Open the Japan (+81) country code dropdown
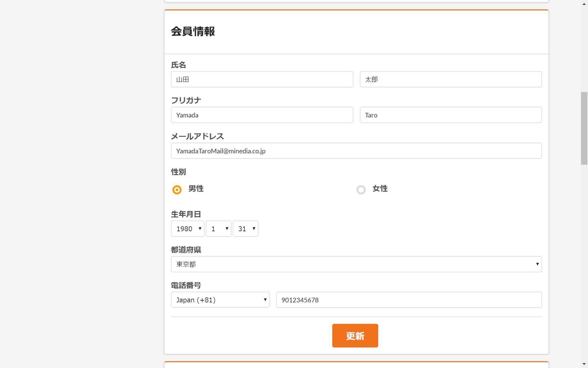The height and width of the screenshot is (368, 588). (220, 300)
